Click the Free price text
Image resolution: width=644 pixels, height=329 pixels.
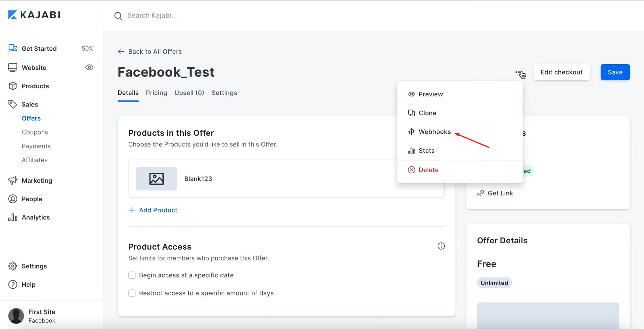[486, 264]
